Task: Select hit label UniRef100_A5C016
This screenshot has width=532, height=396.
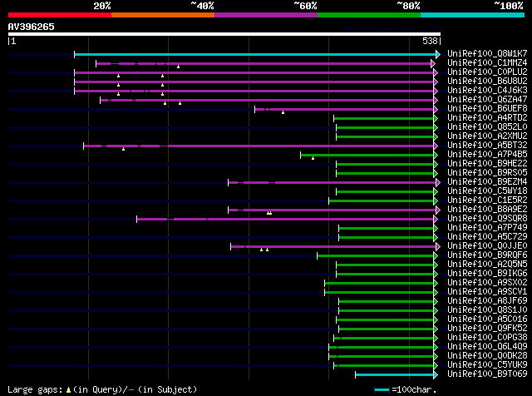Action: pyautogui.click(x=487, y=319)
